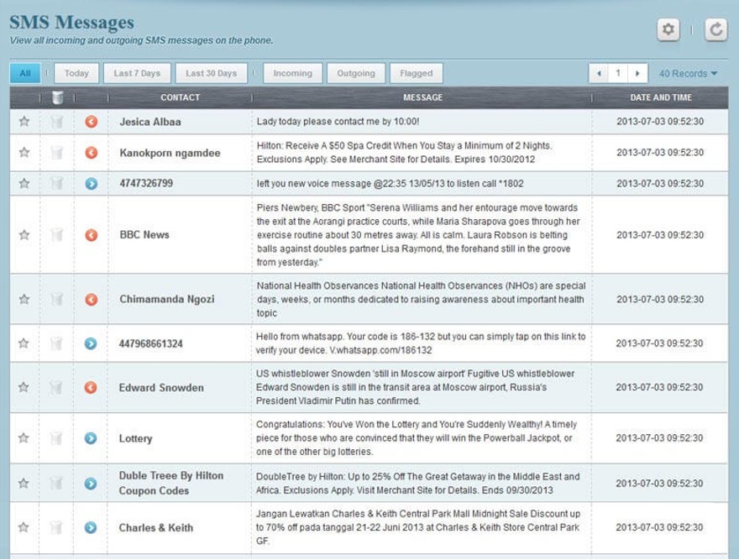Filter messages by Today
Screen dimensions: 739x560
[x=76, y=74]
